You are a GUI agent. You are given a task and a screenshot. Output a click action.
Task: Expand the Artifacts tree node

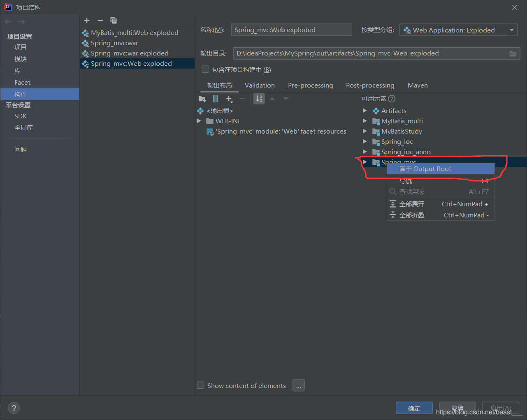[364, 111]
